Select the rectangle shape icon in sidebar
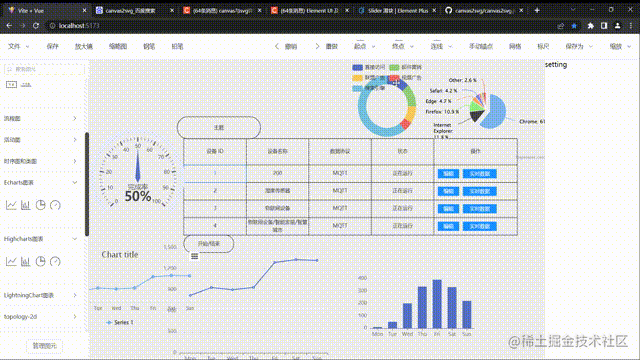 tap(11, 84)
